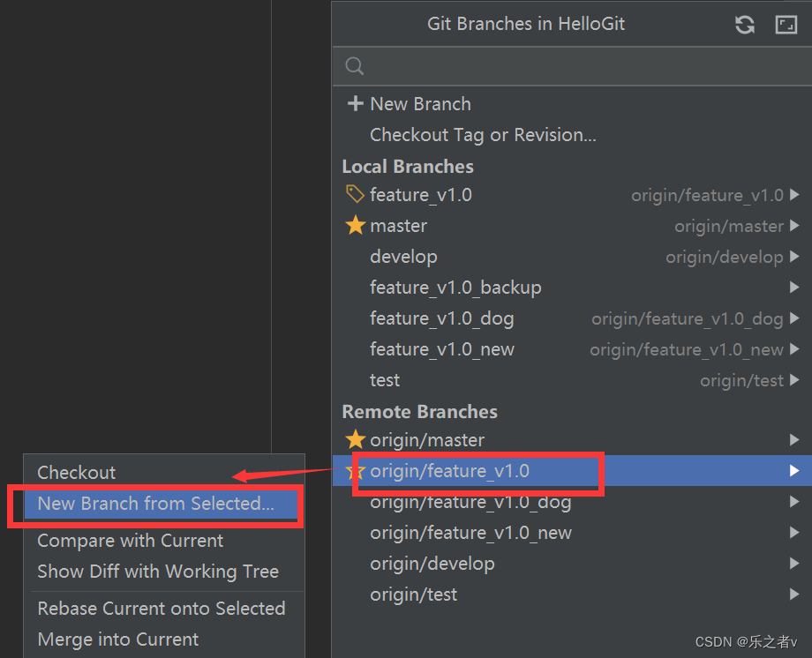Expand submenu arrow for local test branch
The width and height of the screenshot is (812, 658).
794,380
